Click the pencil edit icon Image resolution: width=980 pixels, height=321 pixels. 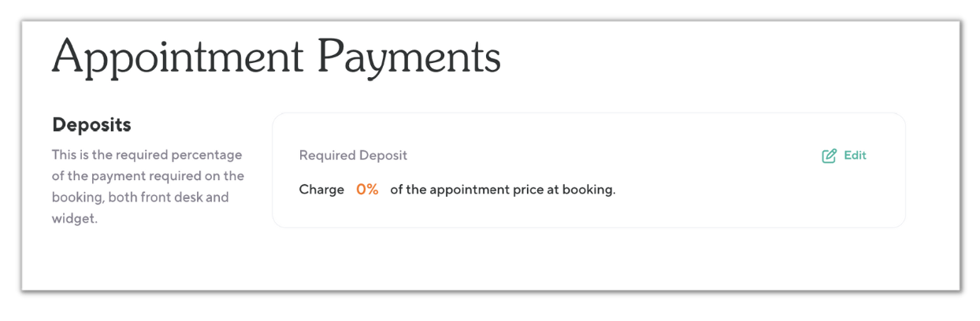(x=829, y=156)
